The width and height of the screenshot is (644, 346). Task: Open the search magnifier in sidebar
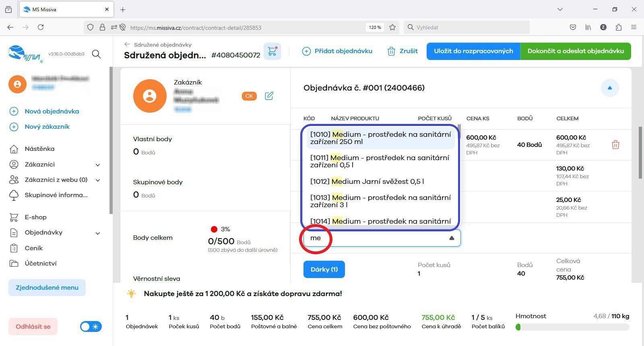point(96,54)
